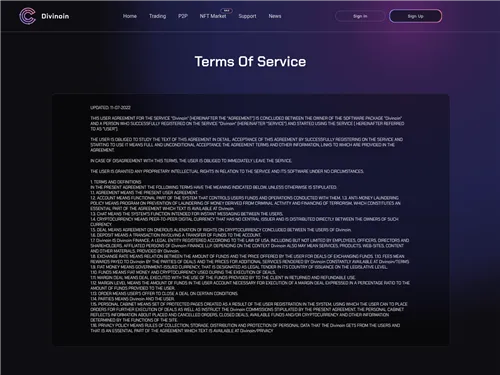This screenshot has height=375, width=500.
Task: Select NFT Market in the navigation
Action: 213,16
